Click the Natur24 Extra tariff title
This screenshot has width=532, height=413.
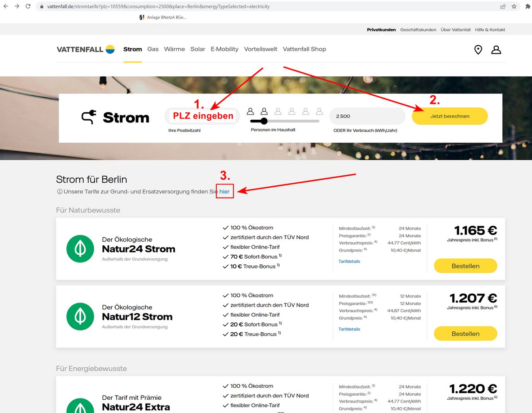point(136,407)
